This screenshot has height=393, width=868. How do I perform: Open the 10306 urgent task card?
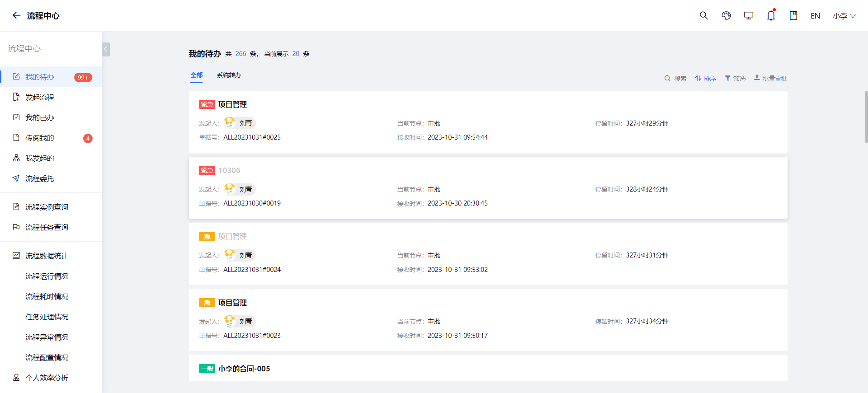point(488,188)
